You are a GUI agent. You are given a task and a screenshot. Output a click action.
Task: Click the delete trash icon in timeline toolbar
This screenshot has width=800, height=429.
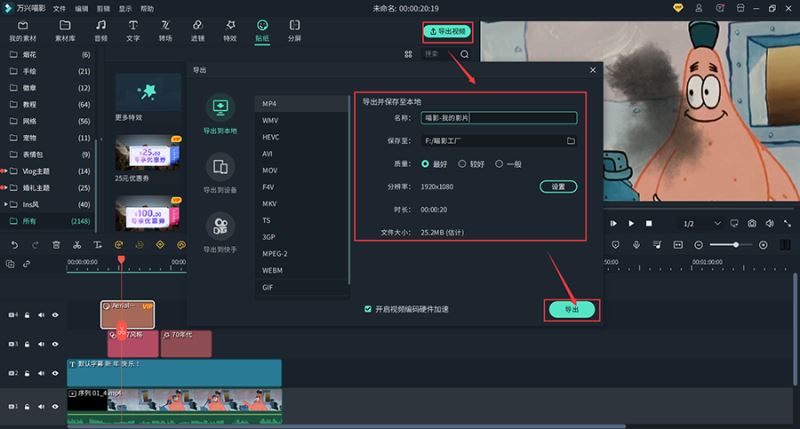tap(56, 245)
